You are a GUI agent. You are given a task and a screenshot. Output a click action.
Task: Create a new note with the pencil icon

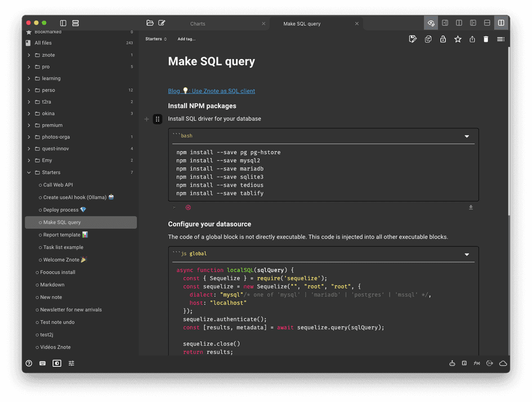[x=162, y=23]
